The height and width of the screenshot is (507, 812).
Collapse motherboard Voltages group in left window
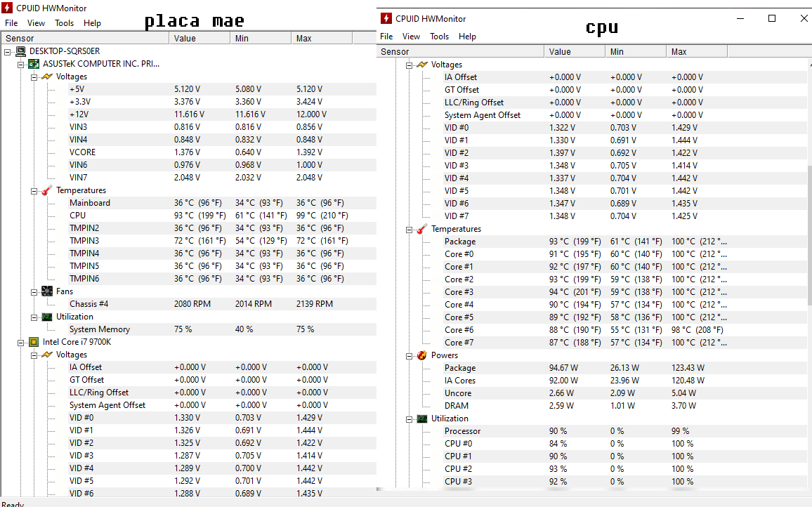coord(34,77)
